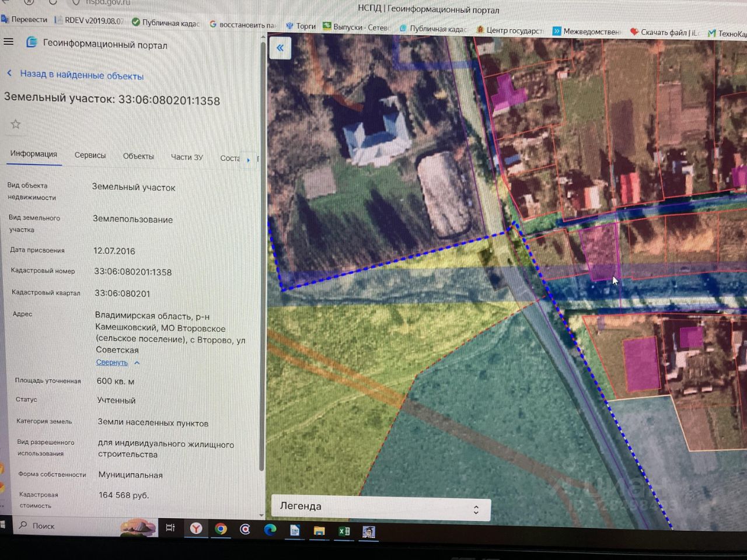747x560 pixels.
Task: Open Yandex Browser from the taskbar
Action: pyautogui.click(x=196, y=528)
